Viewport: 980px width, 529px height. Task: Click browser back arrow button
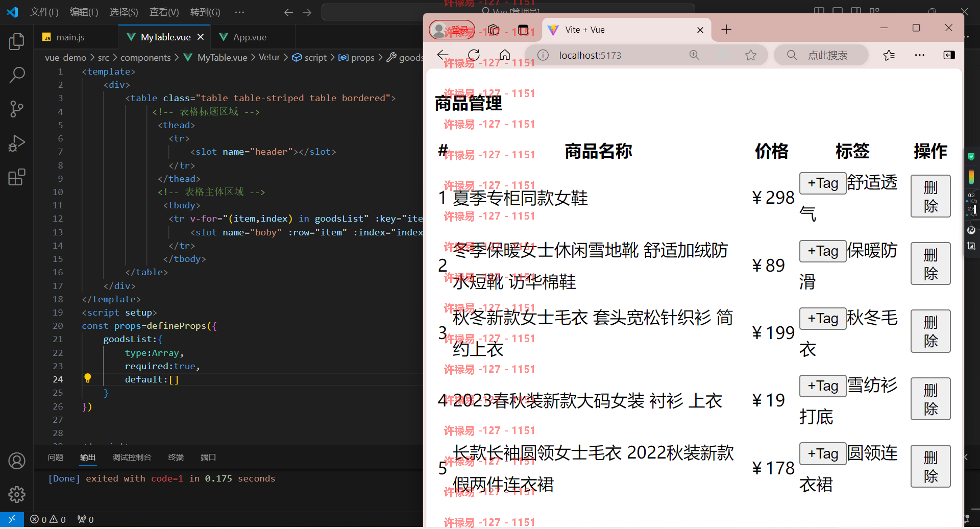coord(443,55)
